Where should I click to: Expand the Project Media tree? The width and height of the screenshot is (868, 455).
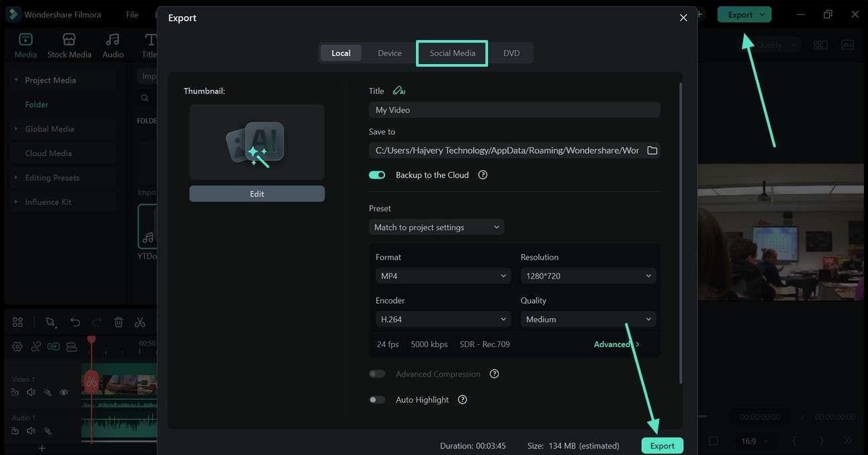[16, 80]
